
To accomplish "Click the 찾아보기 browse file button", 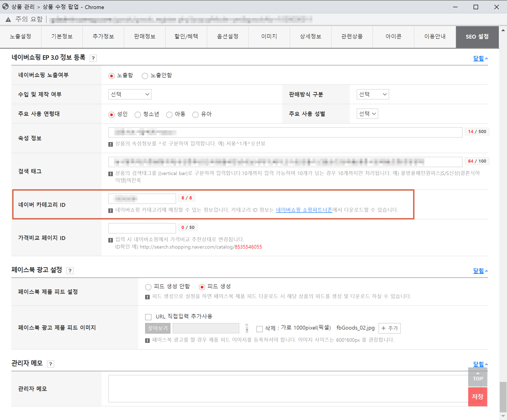I will 158,328.
